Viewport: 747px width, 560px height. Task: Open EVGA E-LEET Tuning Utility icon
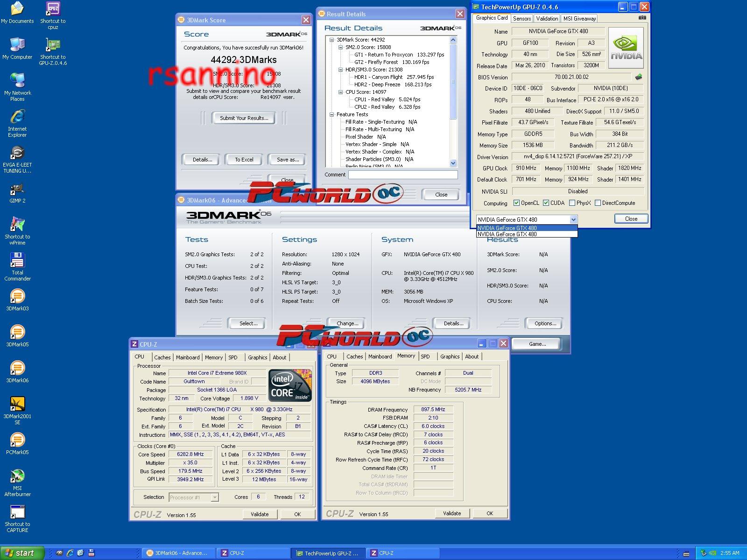click(17, 159)
